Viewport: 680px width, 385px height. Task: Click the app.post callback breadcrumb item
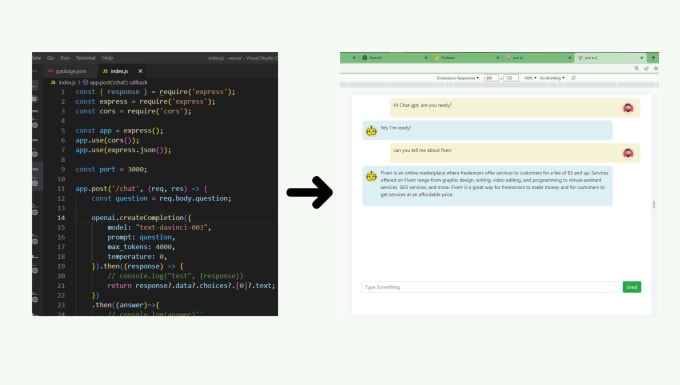pyautogui.click(x=115, y=82)
